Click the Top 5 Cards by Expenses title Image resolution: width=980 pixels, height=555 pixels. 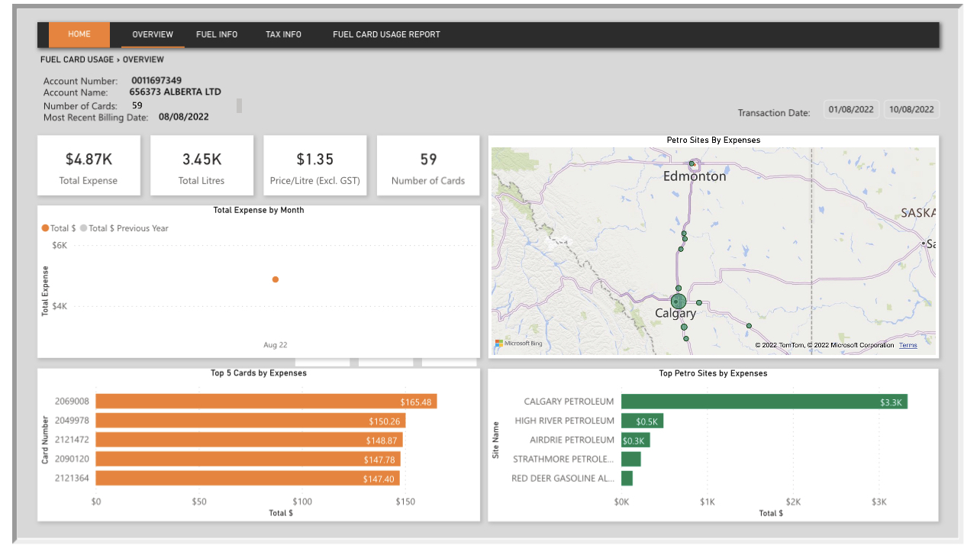click(259, 373)
